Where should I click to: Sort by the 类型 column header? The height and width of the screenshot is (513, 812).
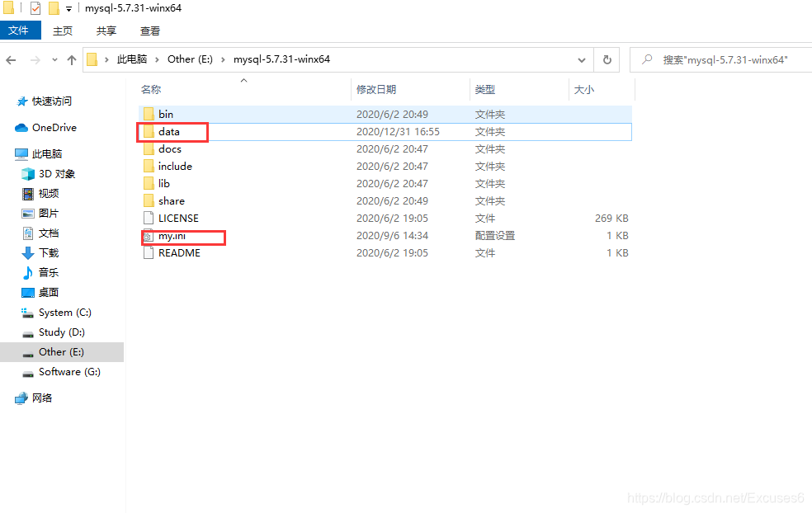[485, 90]
